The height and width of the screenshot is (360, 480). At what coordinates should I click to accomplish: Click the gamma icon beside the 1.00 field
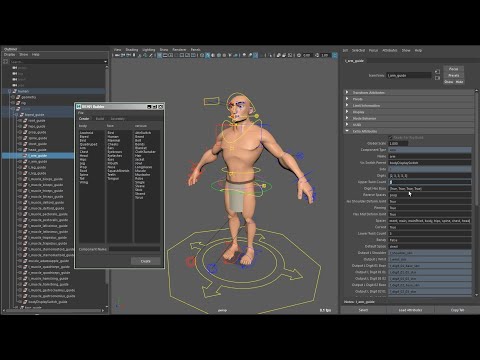click(317, 55)
